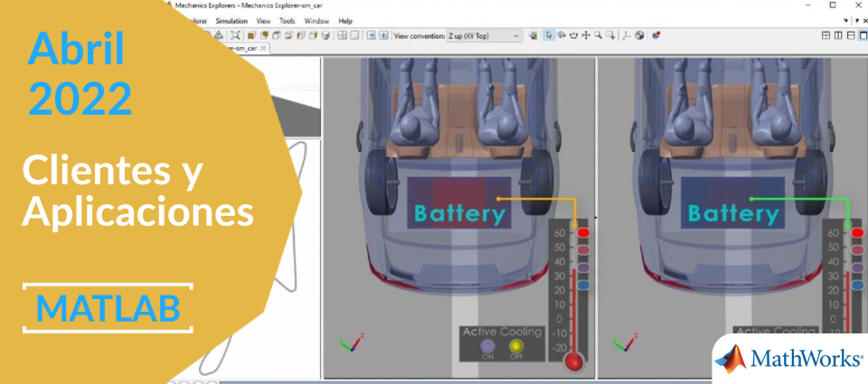Select the Left view cube icon
This screenshot has height=384, width=868.
(300, 35)
